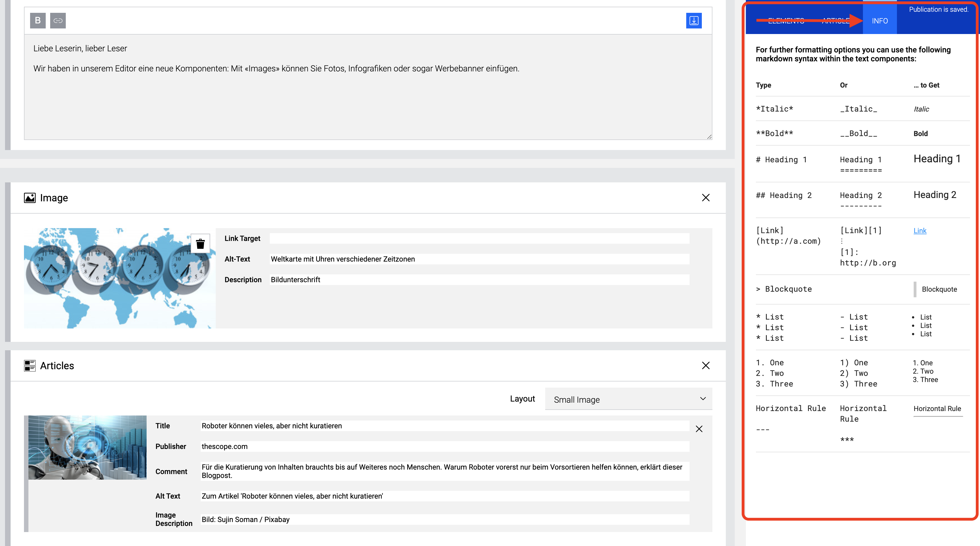This screenshot has height=546, width=980.
Task: Edit the Publisher field with thescope.com
Action: point(445,446)
